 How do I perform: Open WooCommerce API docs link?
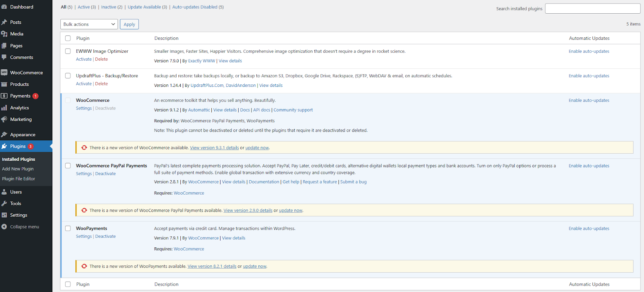coord(262,110)
